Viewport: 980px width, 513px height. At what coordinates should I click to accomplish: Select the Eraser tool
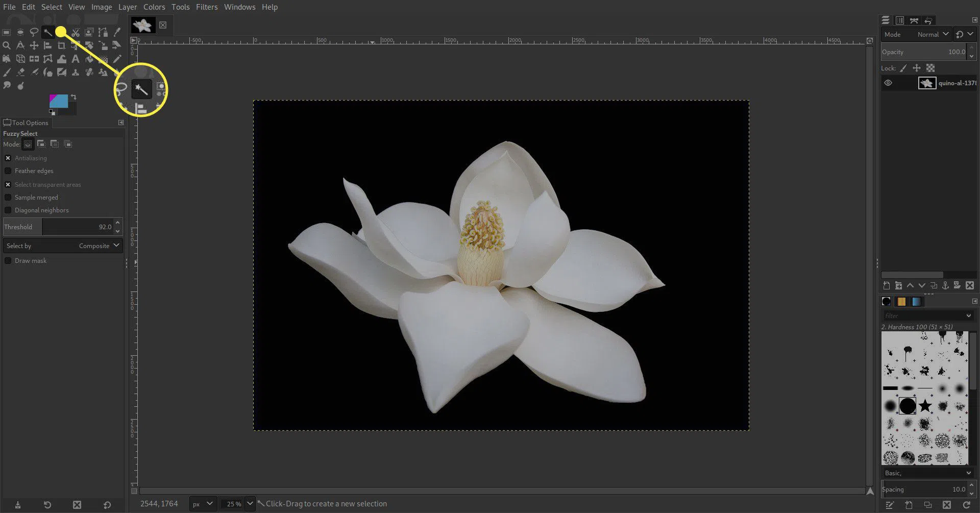[x=20, y=72]
